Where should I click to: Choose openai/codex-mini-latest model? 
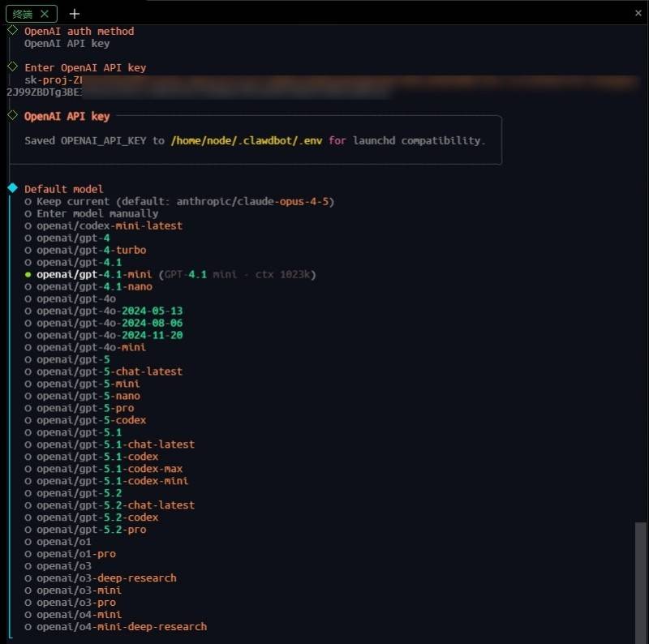point(104,226)
